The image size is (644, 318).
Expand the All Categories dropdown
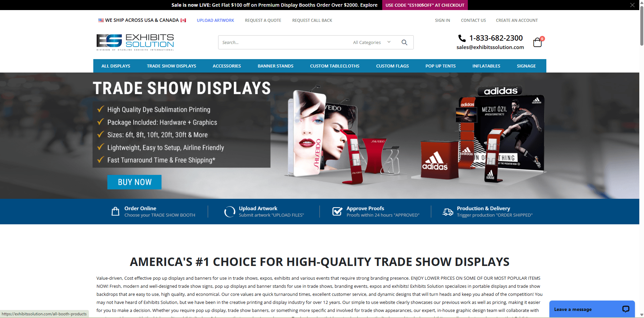[x=371, y=42]
